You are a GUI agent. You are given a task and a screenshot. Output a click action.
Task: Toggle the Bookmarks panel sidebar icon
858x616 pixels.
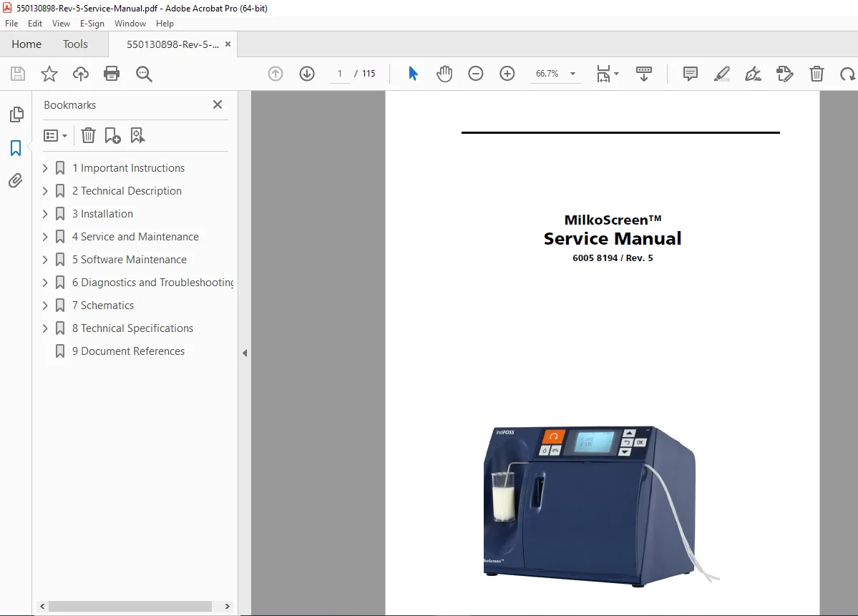pyautogui.click(x=16, y=147)
